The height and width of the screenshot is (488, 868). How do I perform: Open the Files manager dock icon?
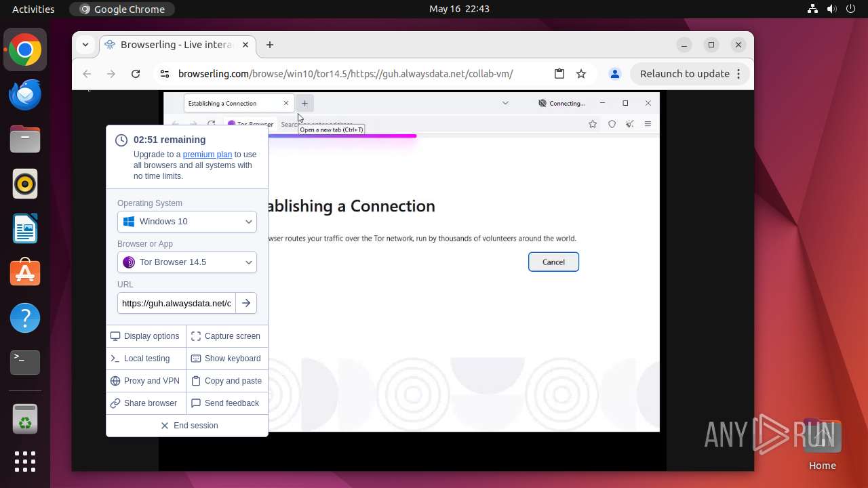25,140
